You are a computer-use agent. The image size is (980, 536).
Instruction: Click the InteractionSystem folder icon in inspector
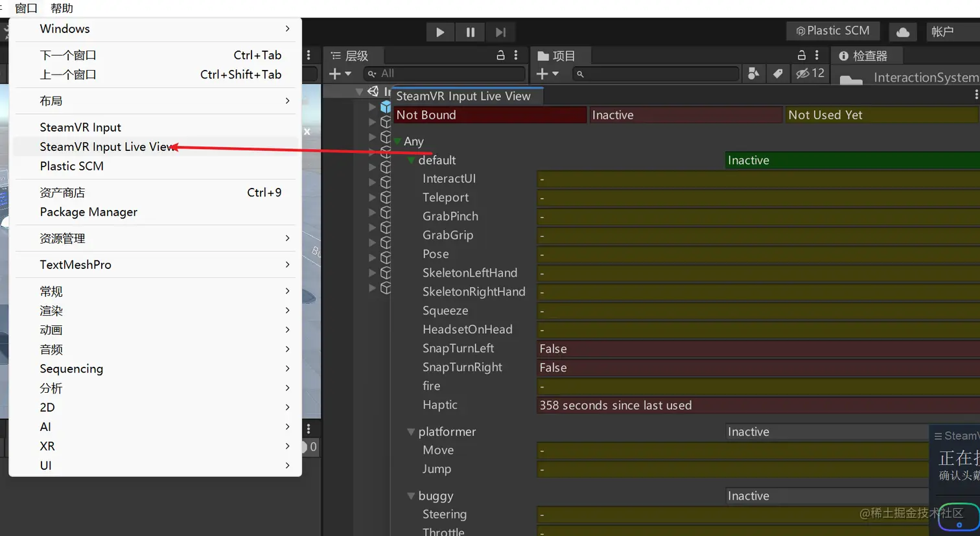[x=850, y=80]
